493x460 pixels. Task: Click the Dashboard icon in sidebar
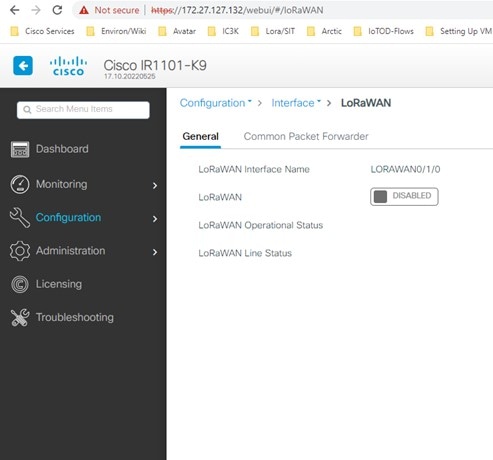tap(20, 149)
